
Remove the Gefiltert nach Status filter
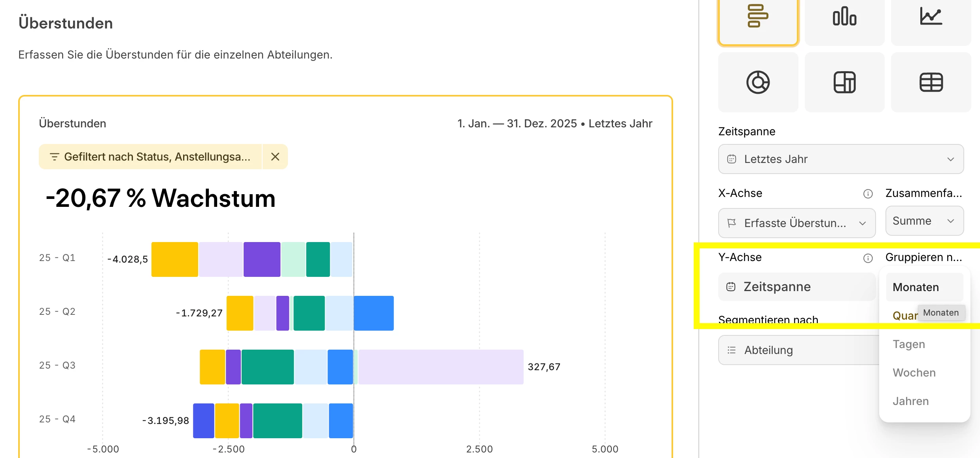(275, 157)
